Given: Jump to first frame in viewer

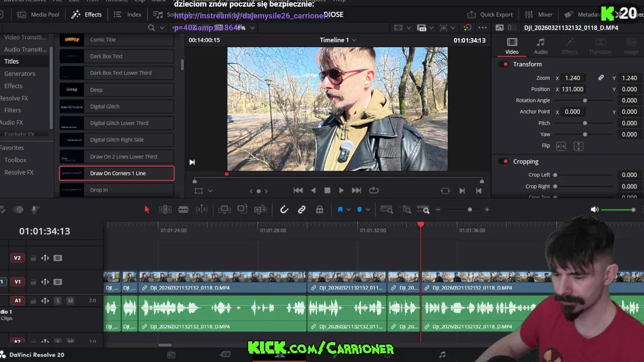Looking at the screenshot, I should [298, 191].
